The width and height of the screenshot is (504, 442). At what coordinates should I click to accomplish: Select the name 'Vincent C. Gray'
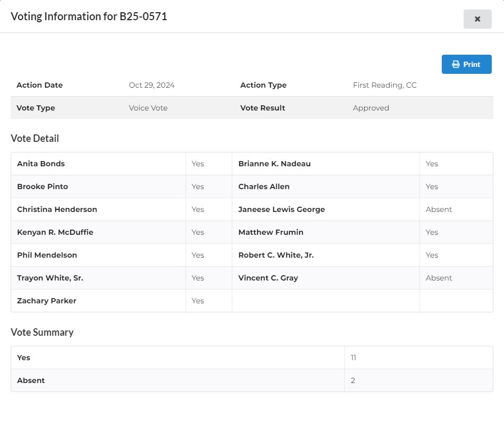[268, 277]
